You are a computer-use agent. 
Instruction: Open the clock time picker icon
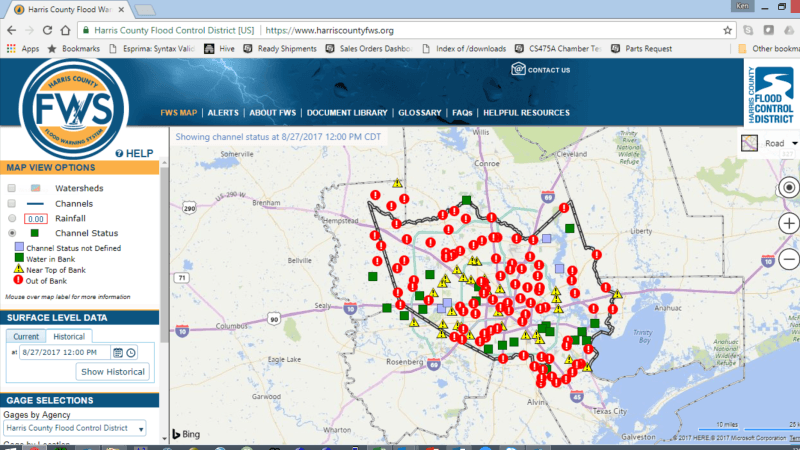[x=131, y=353]
